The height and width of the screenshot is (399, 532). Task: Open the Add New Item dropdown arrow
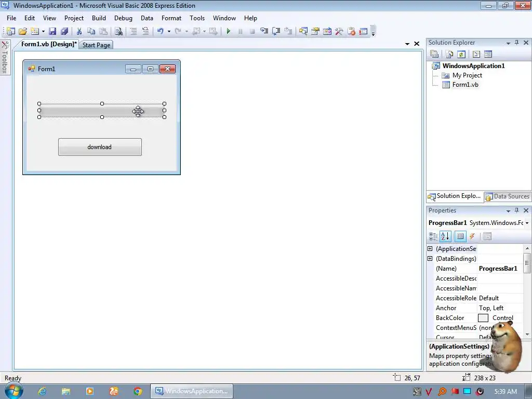[43, 32]
